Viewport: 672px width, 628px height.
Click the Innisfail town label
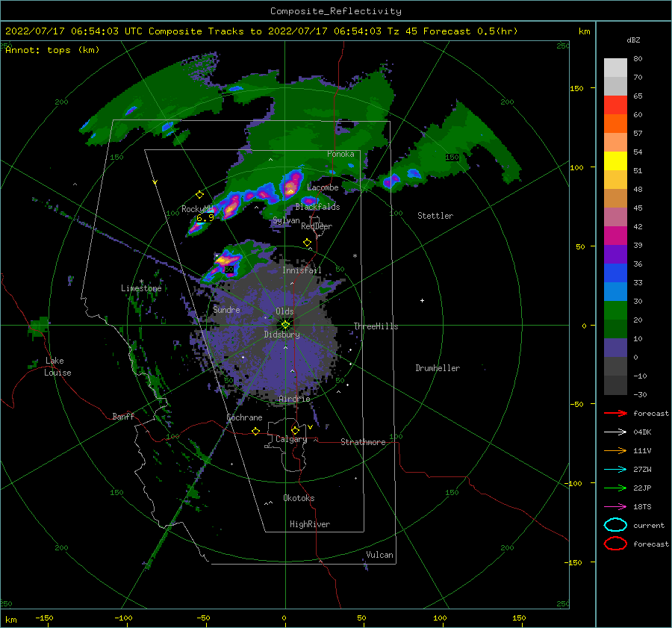click(x=302, y=270)
